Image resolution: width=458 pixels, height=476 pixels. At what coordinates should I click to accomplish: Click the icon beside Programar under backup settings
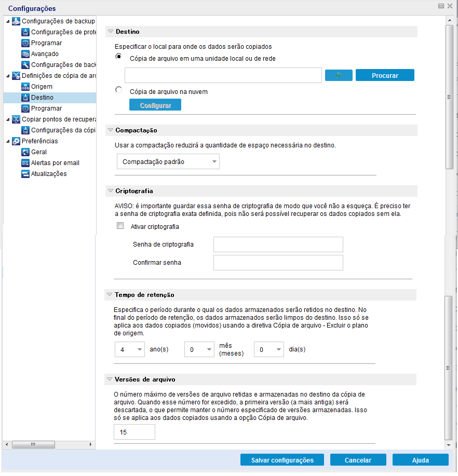(25, 43)
